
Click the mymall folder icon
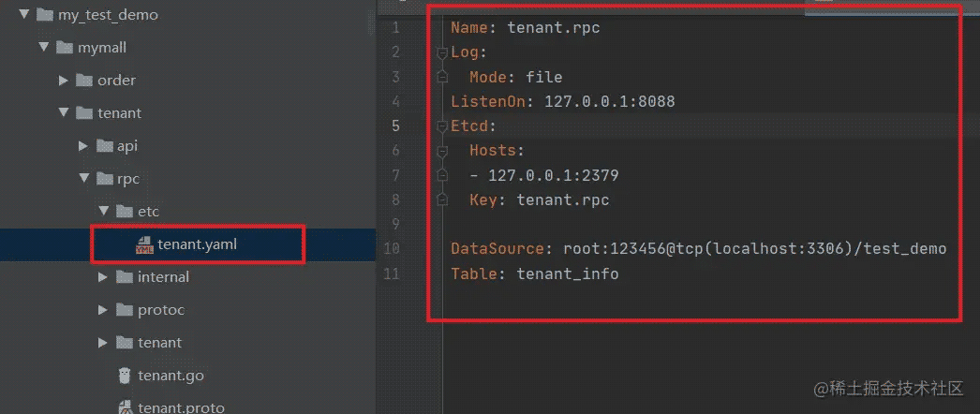click(x=65, y=48)
